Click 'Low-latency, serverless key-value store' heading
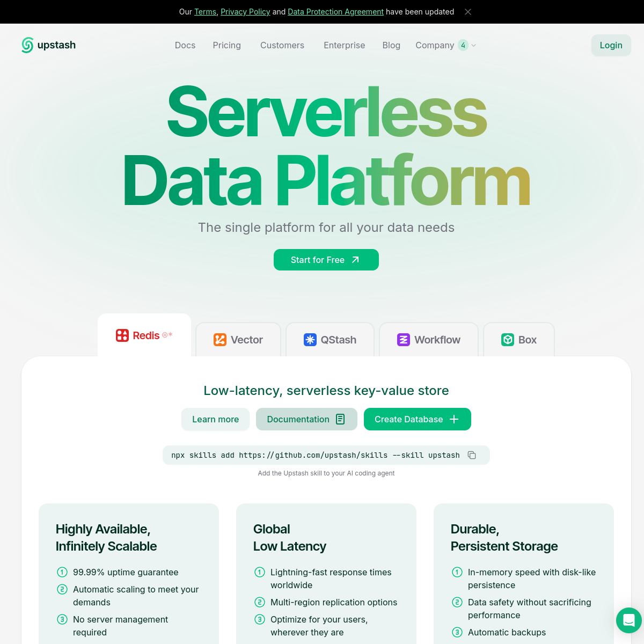644x644 pixels. [326, 391]
